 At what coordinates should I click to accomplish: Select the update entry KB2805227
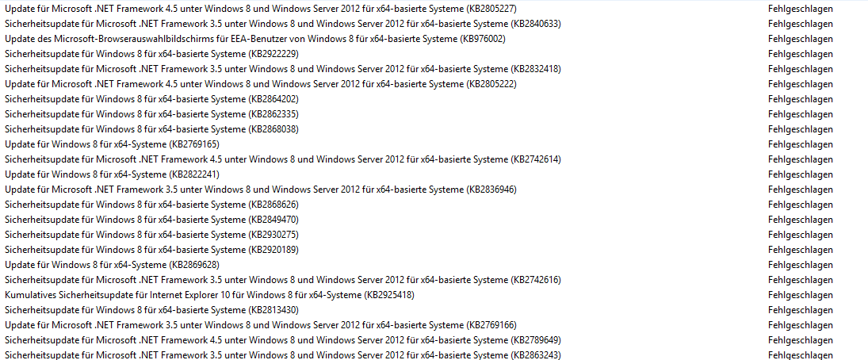click(260, 9)
